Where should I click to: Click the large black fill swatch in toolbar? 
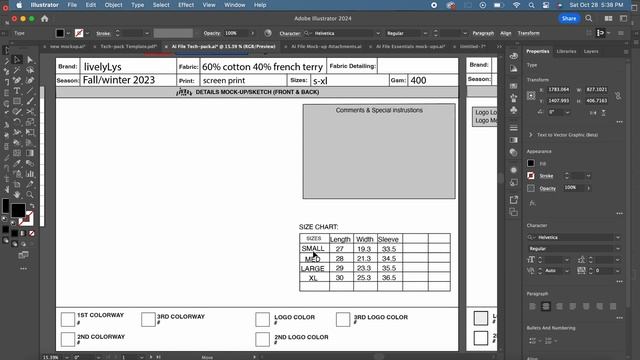pos(18,210)
